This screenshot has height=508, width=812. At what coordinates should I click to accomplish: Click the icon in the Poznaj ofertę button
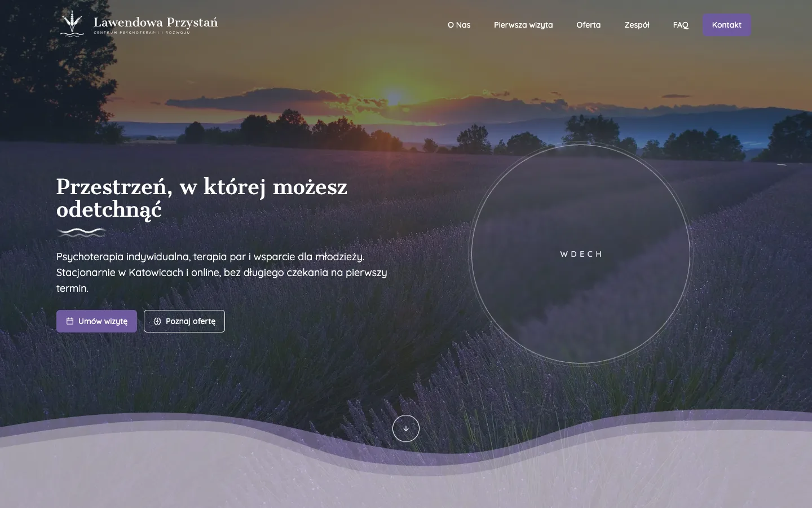pos(157,321)
